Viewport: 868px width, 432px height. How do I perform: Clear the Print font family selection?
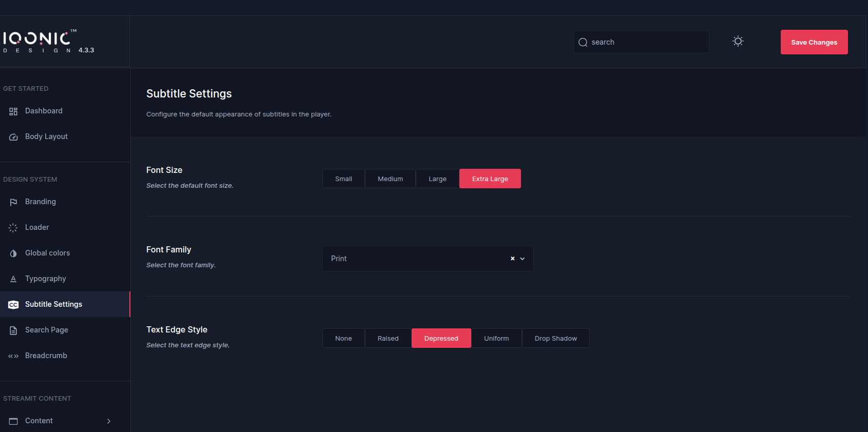tap(512, 259)
